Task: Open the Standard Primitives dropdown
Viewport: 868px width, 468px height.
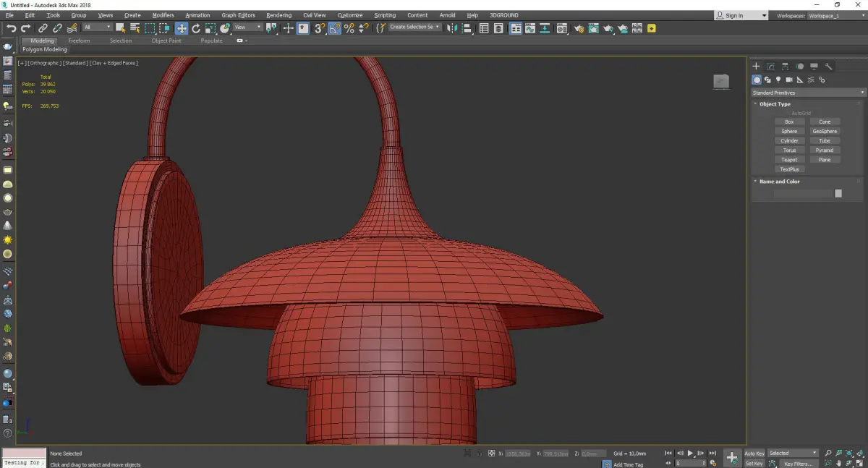Action: tap(808, 93)
